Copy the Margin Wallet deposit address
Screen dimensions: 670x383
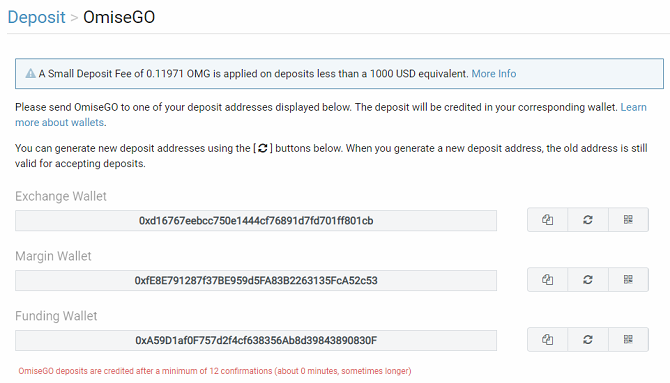(x=547, y=280)
